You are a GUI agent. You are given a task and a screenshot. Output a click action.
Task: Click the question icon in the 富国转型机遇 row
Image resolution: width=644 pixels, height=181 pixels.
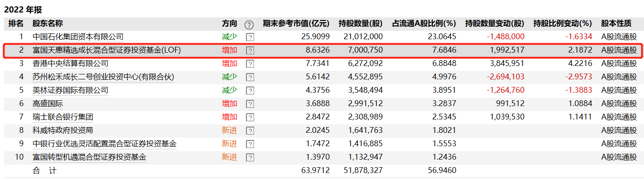(x=250, y=157)
